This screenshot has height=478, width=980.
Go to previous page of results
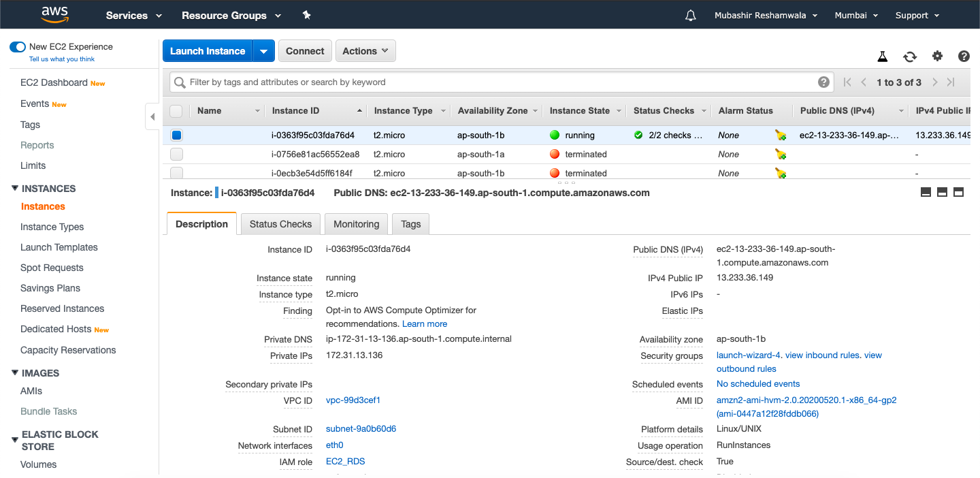coord(864,82)
